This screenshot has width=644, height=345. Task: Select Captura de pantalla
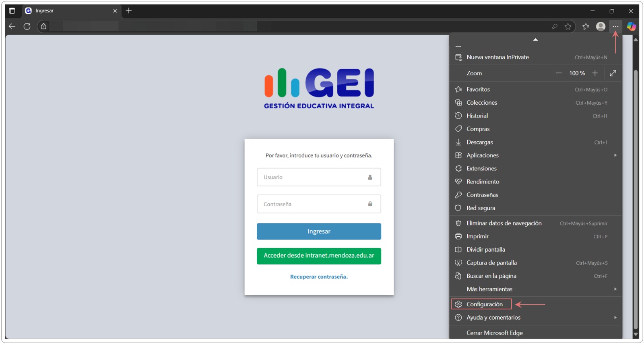[x=535, y=263]
